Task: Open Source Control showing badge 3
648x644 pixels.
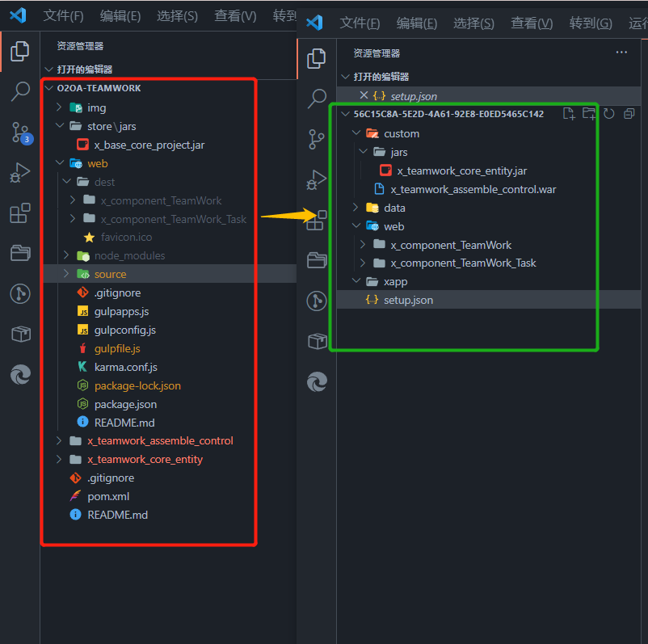Action: [20, 133]
